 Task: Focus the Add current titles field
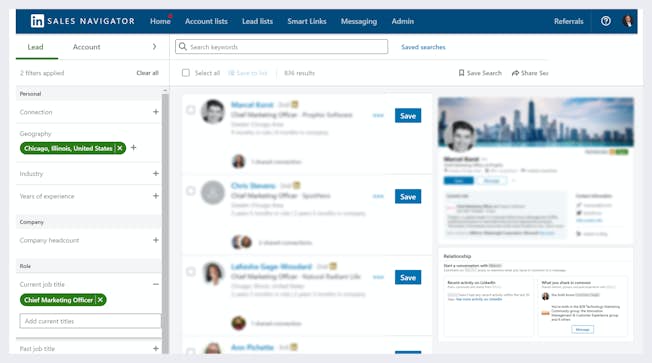click(90, 321)
